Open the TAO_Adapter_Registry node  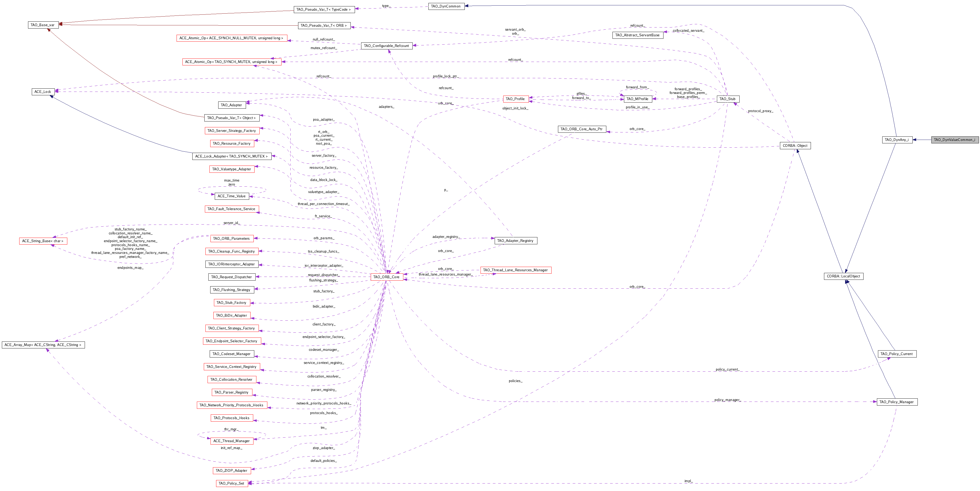[x=515, y=240]
